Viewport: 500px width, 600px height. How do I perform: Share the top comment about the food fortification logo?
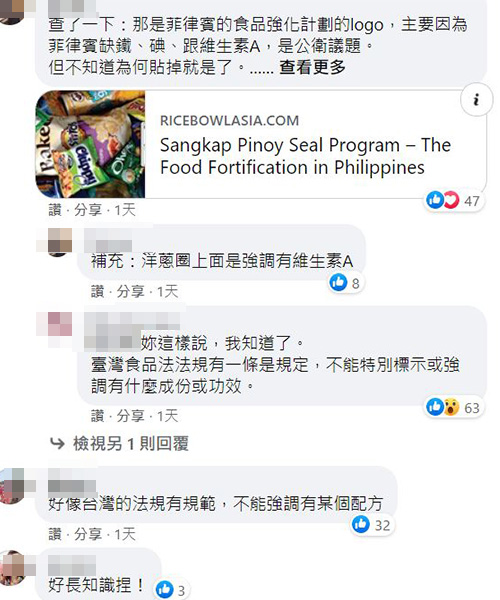tap(88, 210)
